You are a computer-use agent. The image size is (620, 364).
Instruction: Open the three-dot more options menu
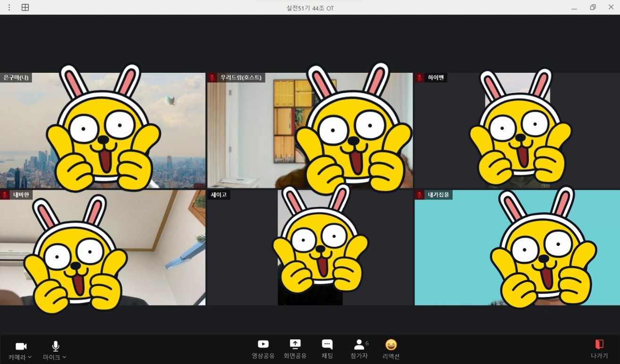(9, 8)
